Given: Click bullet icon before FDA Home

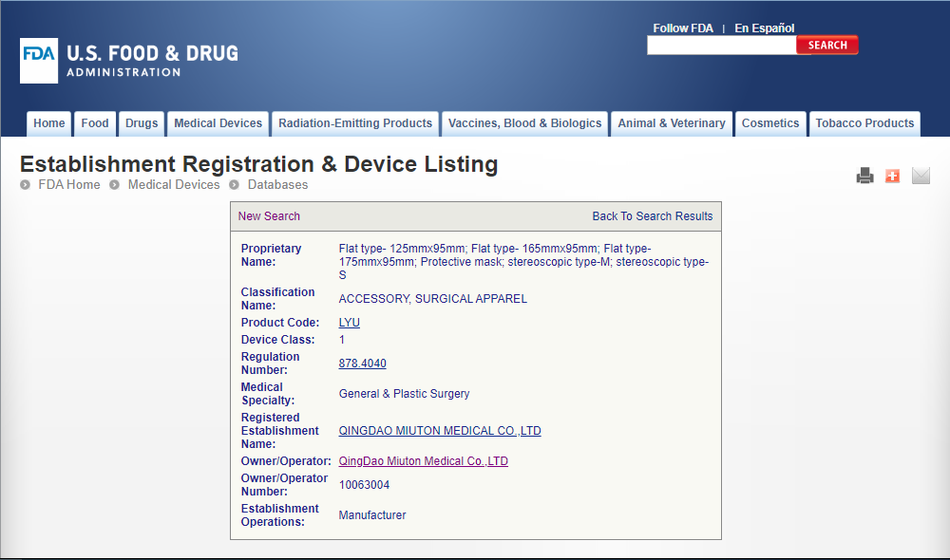Looking at the screenshot, I should (x=25, y=185).
